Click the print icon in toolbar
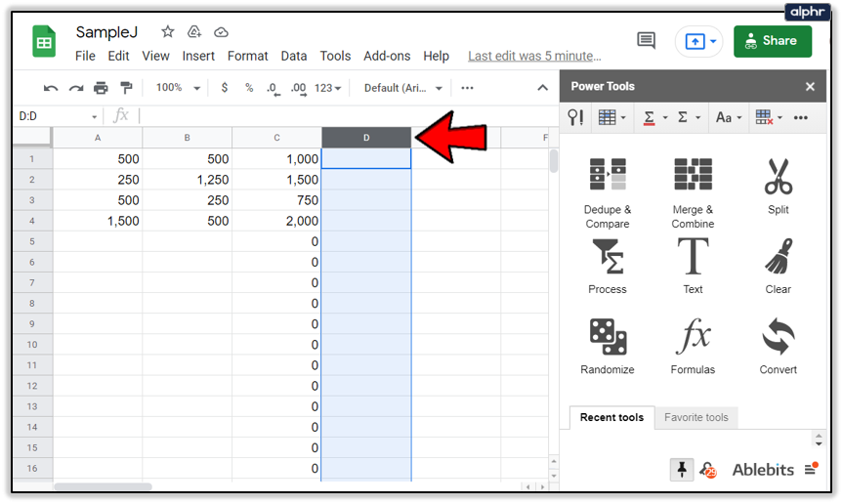The width and height of the screenshot is (843, 504). click(101, 88)
